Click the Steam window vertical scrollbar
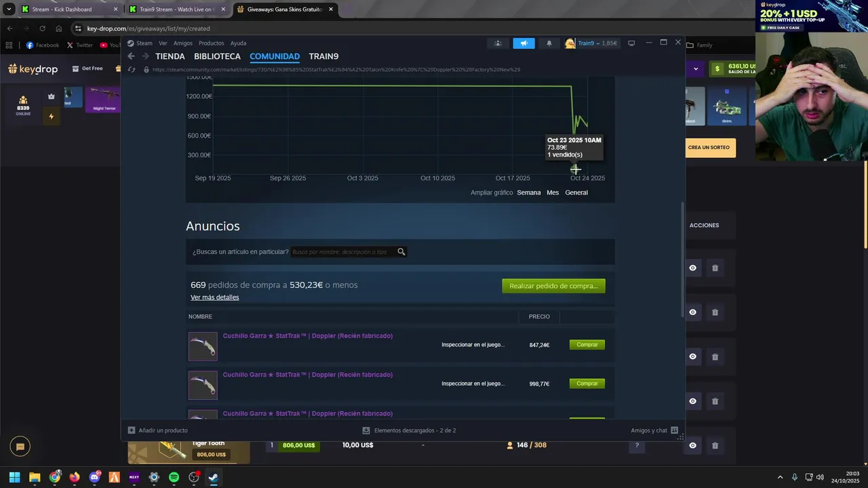868x488 pixels. click(683, 260)
